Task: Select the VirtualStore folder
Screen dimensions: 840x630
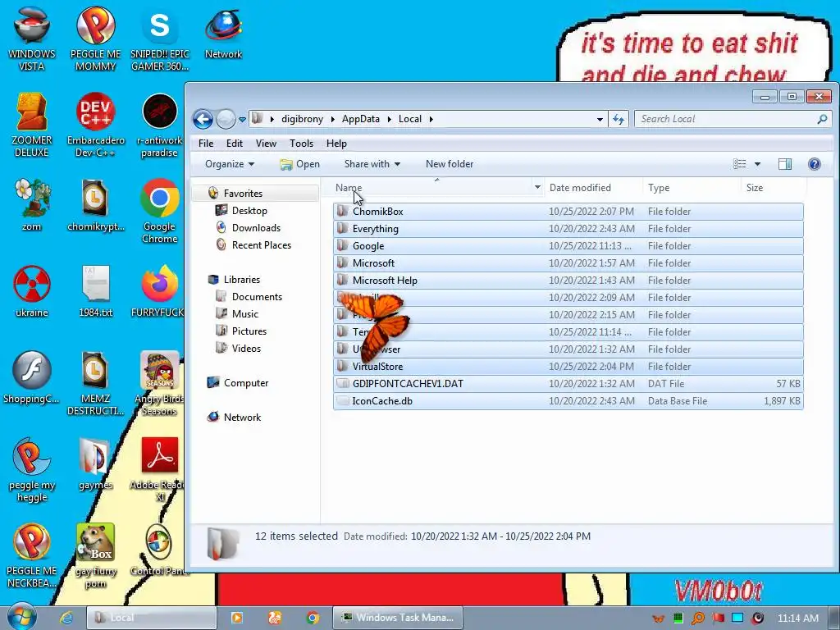Action: coord(568,367)
